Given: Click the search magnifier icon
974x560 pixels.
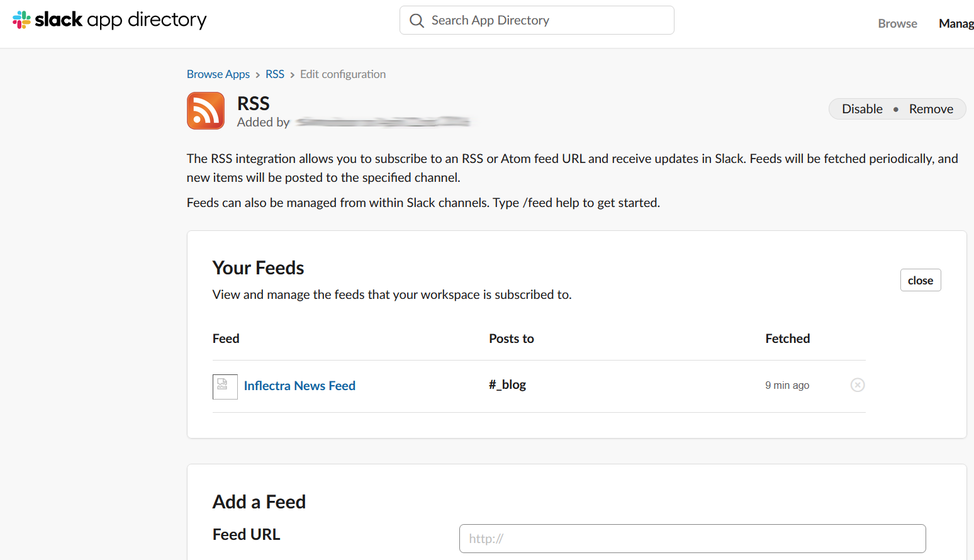Looking at the screenshot, I should point(417,21).
